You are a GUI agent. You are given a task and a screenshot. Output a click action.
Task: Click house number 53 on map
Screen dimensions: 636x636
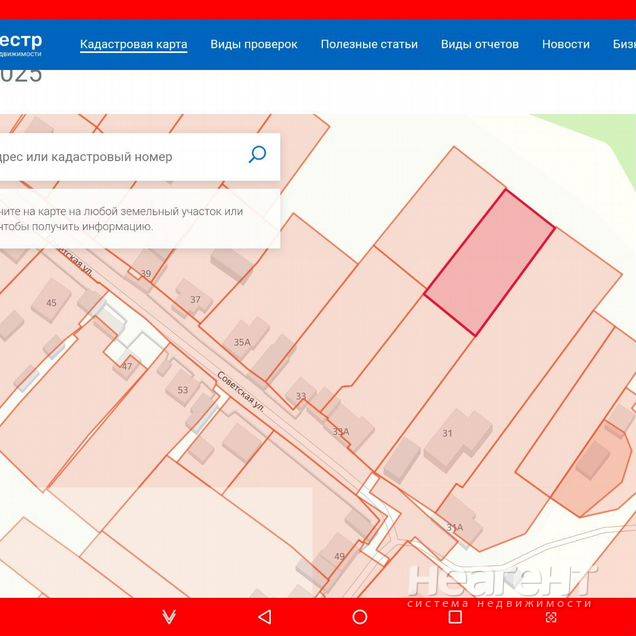(x=182, y=389)
